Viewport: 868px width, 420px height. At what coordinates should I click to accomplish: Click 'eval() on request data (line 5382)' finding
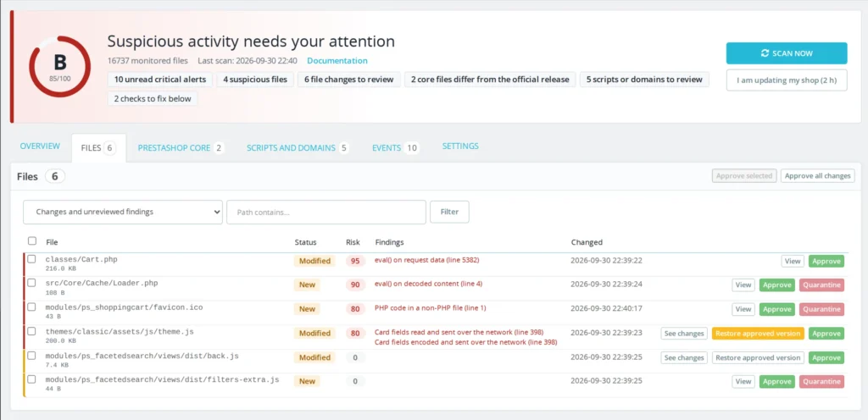pyautogui.click(x=427, y=260)
